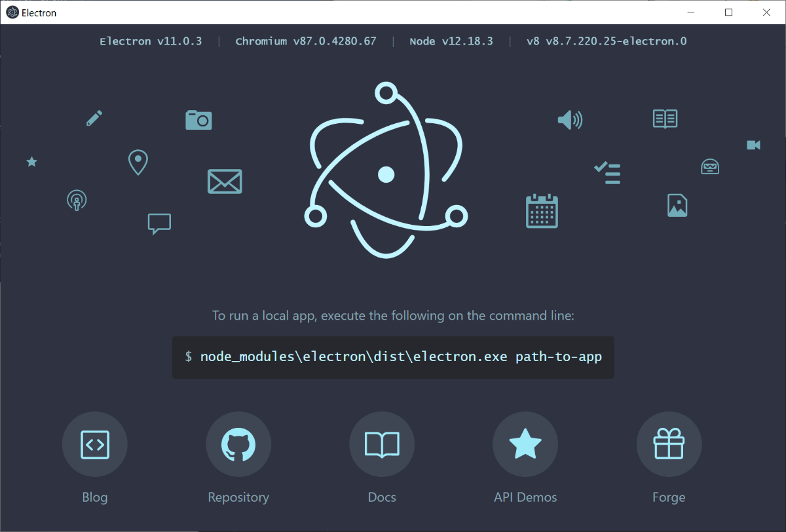Click the Node v12.18.3 version text
786x532 pixels.
click(x=451, y=41)
